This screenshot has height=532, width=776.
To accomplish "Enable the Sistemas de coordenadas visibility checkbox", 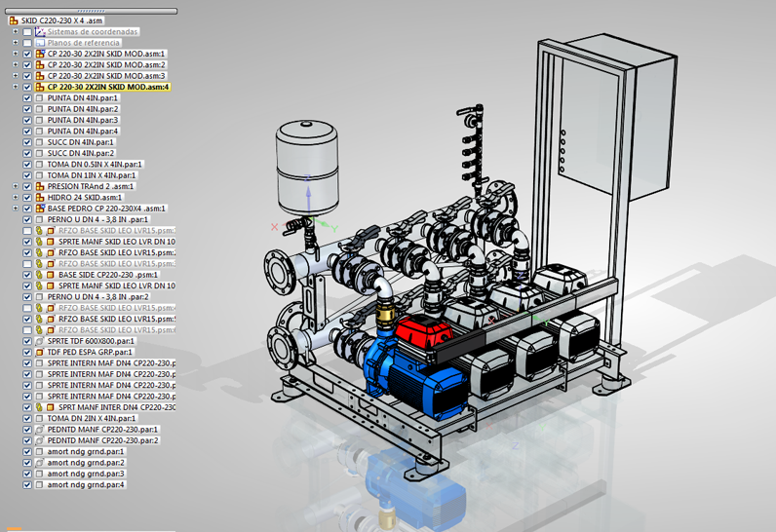I will click(27, 32).
